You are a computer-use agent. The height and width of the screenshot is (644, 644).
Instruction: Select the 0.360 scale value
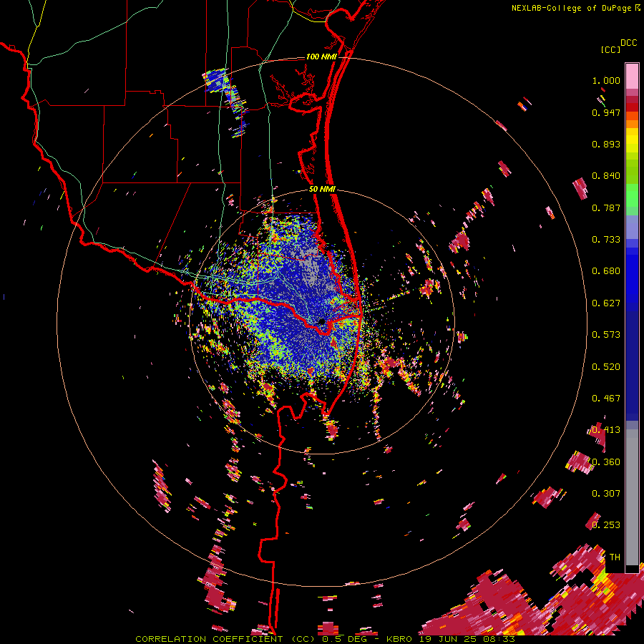click(x=606, y=462)
